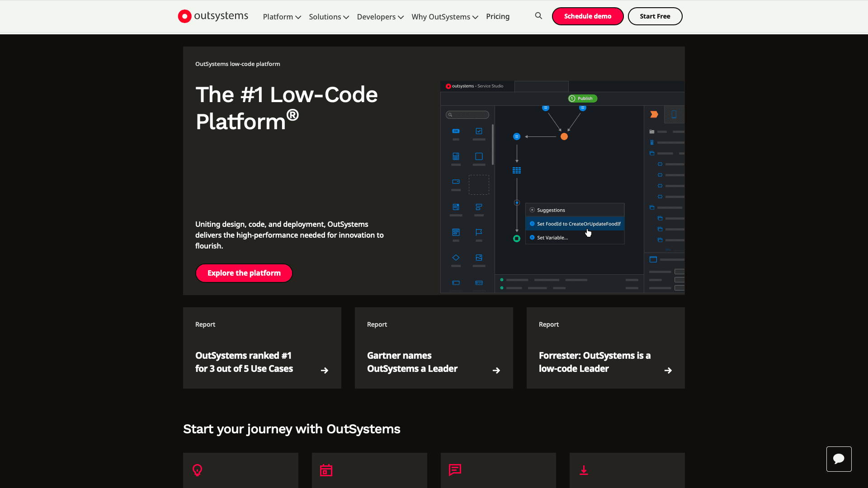
Task: Click the checkbox widget icon in toolbox
Action: pos(479,131)
